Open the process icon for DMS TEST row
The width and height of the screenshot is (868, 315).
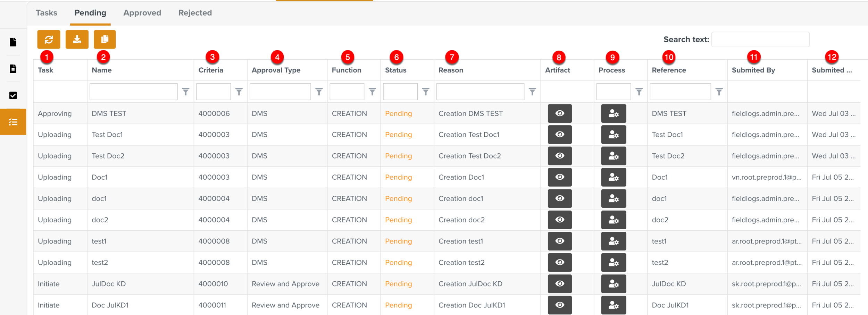point(613,113)
